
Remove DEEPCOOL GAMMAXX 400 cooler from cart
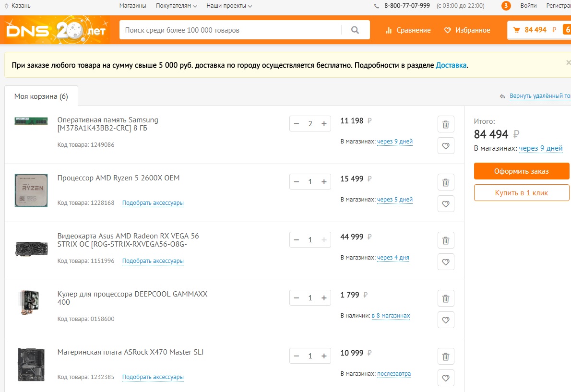click(446, 298)
